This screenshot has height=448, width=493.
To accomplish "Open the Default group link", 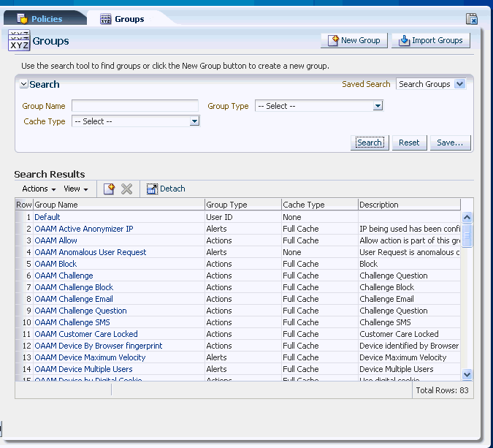I will (47, 217).
